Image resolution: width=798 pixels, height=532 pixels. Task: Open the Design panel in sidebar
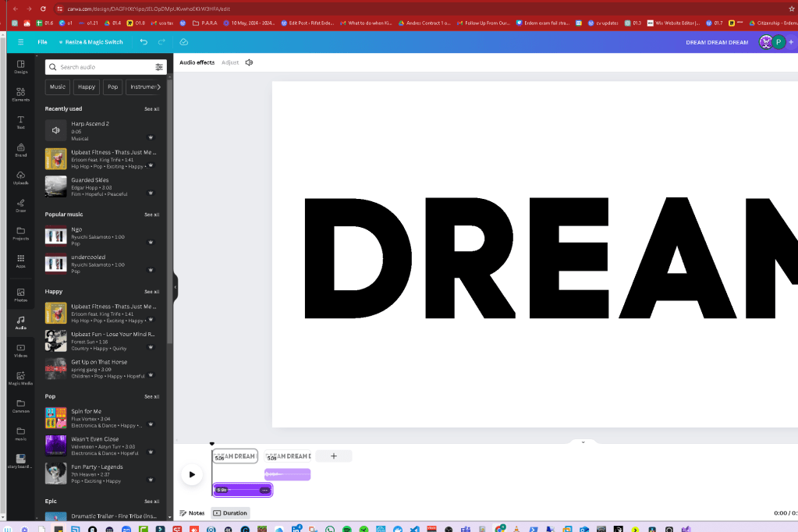pyautogui.click(x=20, y=66)
